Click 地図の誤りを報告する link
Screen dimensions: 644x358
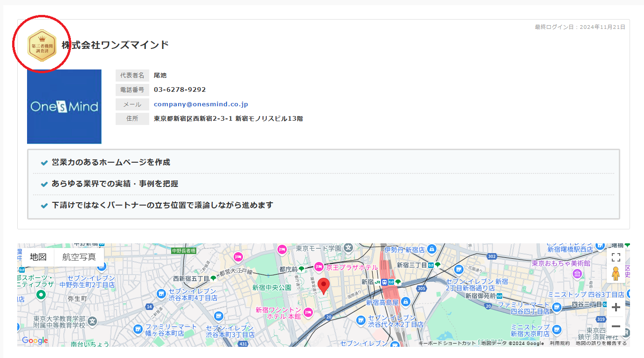[602, 344]
